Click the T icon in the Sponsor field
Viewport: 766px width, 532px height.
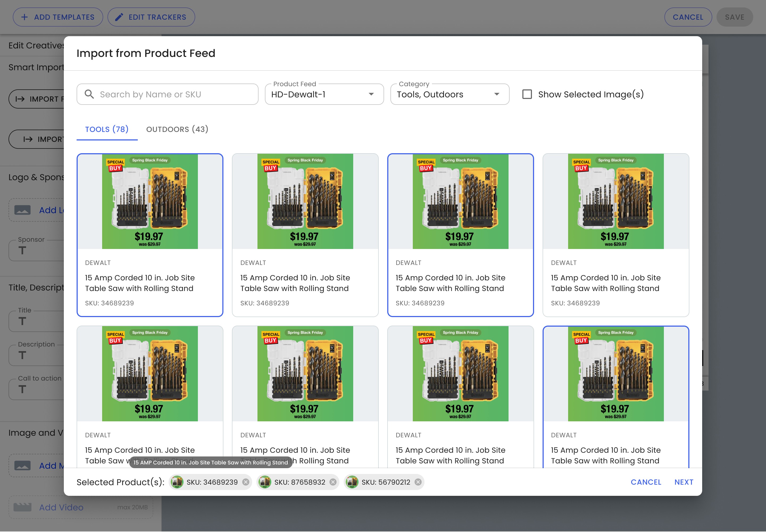tap(22, 250)
